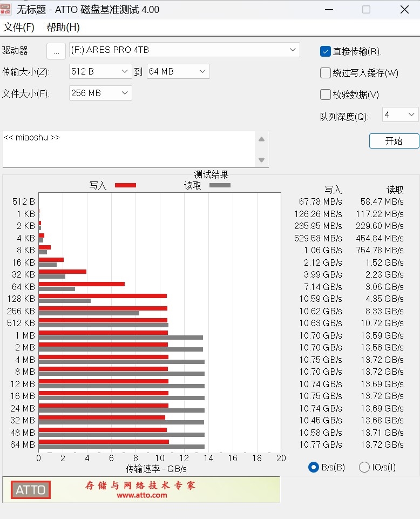Open the 文件(F) menu
This screenshot has width=420, height=519.
[19, 27]
